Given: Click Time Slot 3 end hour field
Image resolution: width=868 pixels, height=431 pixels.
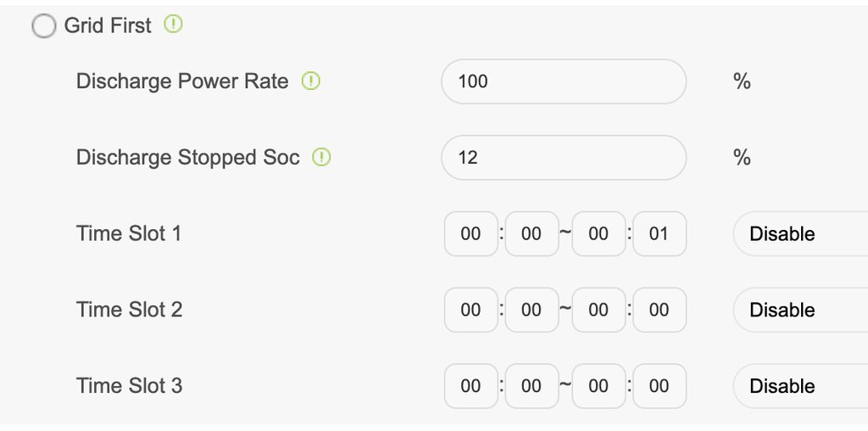Looking at the screenshot, I should (x=598, y=386).
